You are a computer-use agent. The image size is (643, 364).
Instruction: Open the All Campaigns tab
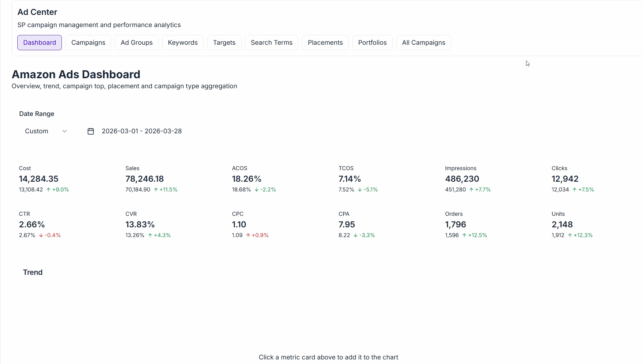tap(423, 43)
